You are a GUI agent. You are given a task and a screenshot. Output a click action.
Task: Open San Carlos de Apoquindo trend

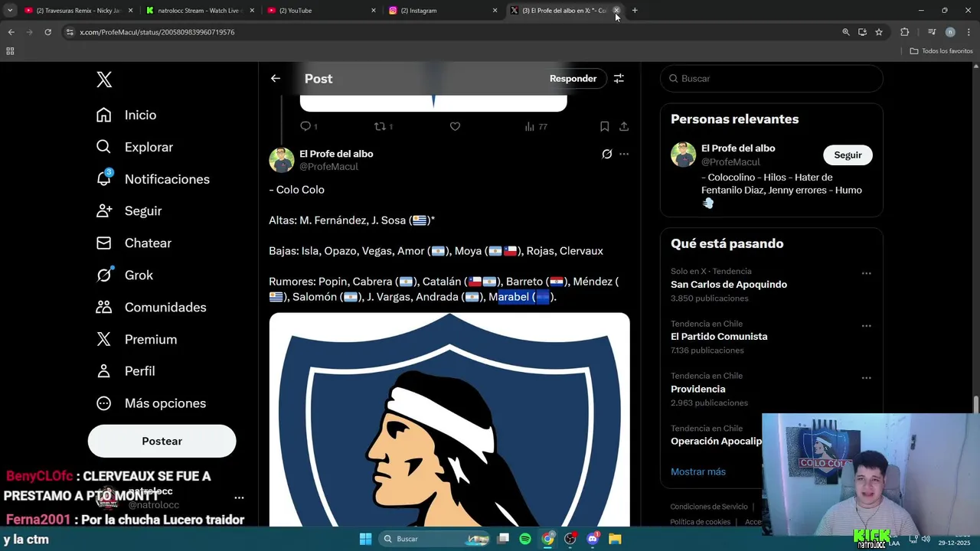729,284
